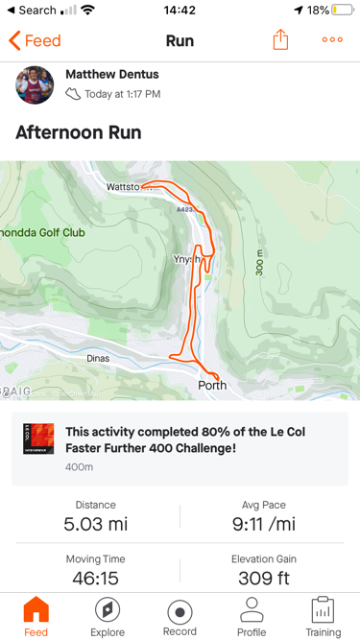Image resolution: width=360 pixels, height=640 pixels.
Task: Tap the Distance 5.03 mi stat
Action: (96, 517)
